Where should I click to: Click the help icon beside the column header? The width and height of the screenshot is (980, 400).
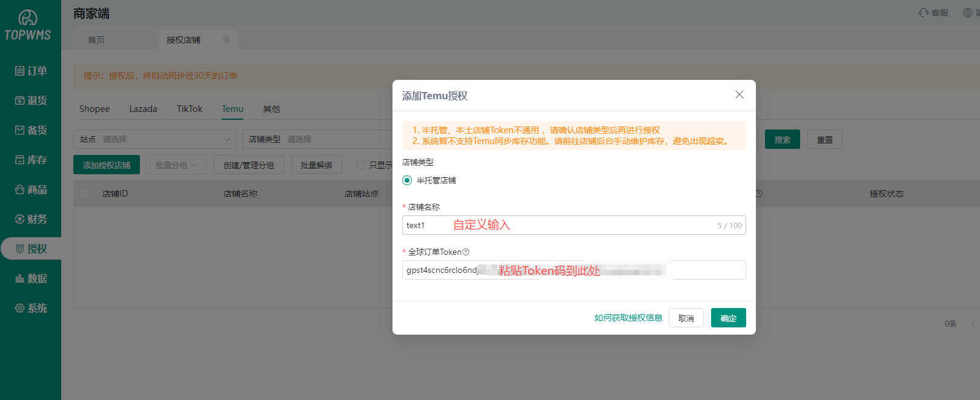(759, 194)
